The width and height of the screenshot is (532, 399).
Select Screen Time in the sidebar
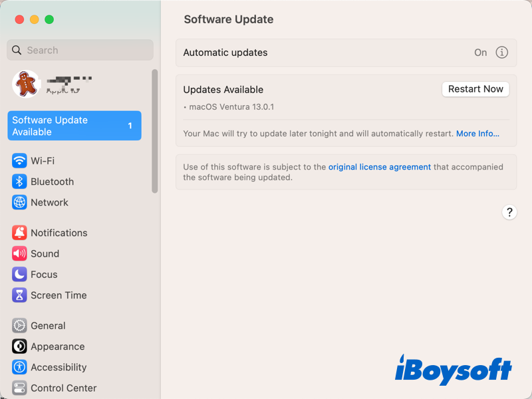pyautogui.click(x=57, y=295)
